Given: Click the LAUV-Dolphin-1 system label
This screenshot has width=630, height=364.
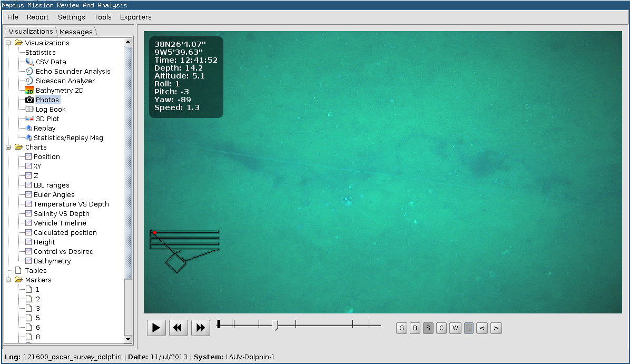Looking at the screenshot, I should 250,357.
